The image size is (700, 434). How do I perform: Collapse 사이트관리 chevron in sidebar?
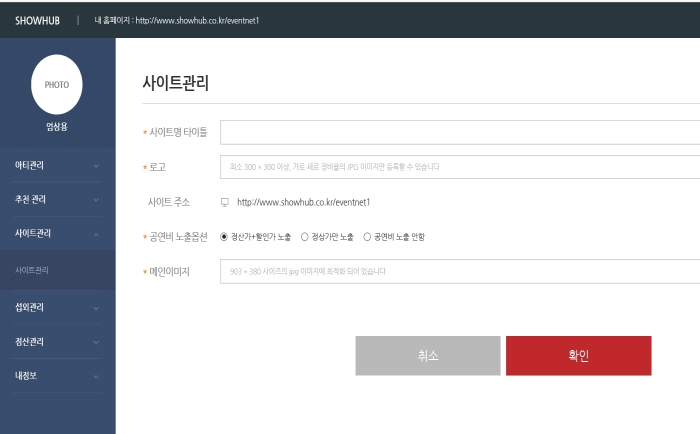pyautogui.click(x=96, y=233)
